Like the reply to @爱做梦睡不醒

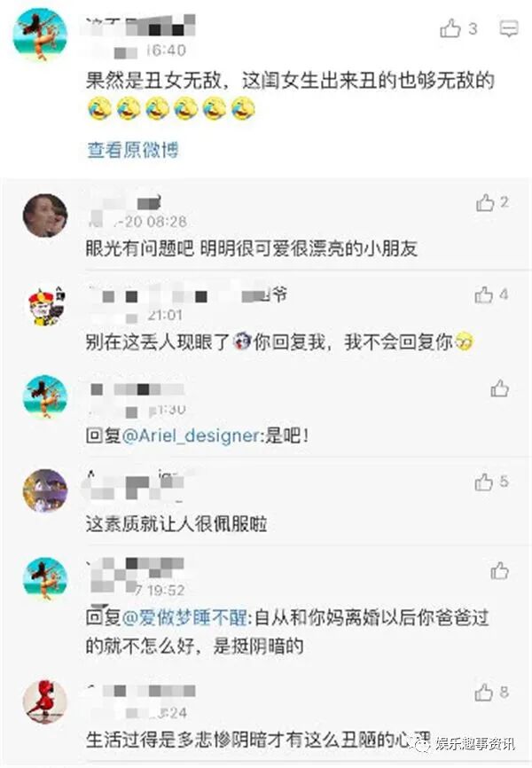500,570
